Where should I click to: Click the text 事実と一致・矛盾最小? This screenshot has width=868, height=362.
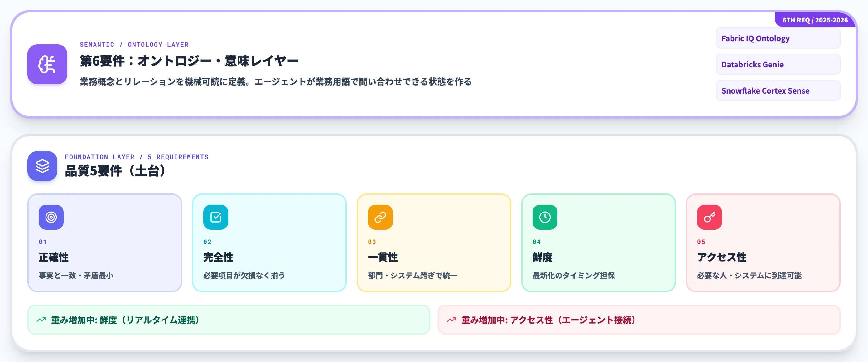(x=76, y=276)
